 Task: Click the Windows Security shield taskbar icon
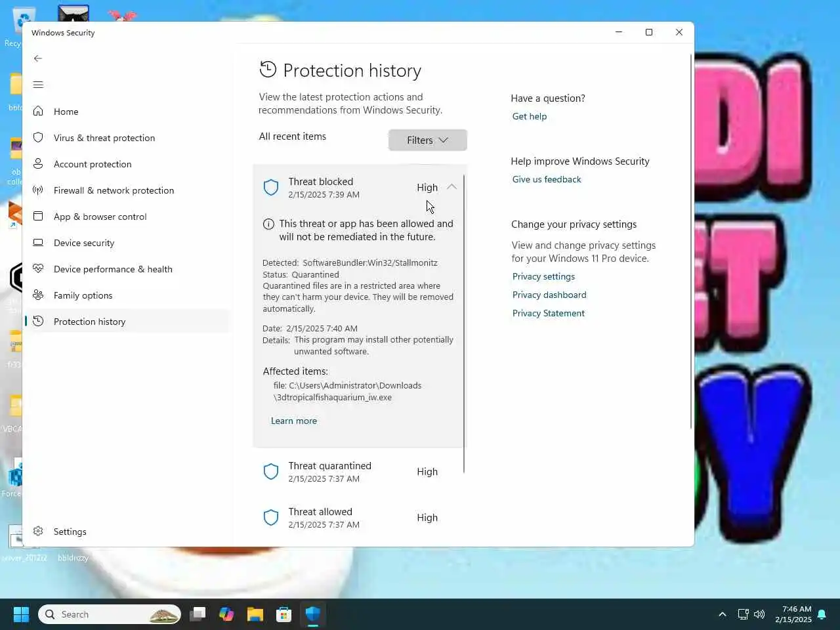click(312, 614)
